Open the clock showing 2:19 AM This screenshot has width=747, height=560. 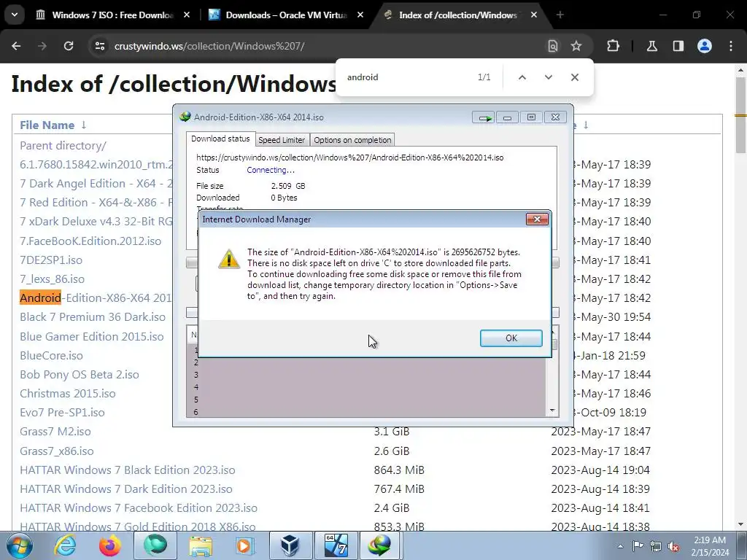(710, 546)
